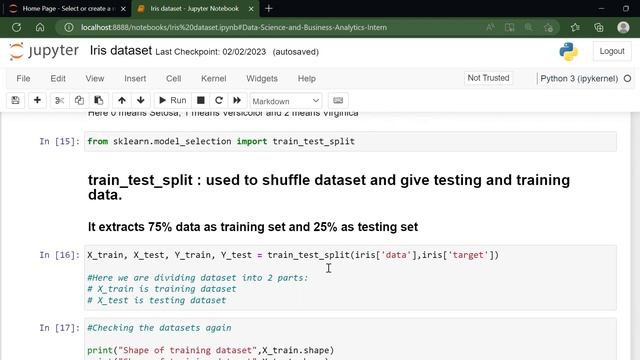The height and width of the screenshot is (360, 640).
Task: Click the Python logo icon
Action: tap(568, 51)
